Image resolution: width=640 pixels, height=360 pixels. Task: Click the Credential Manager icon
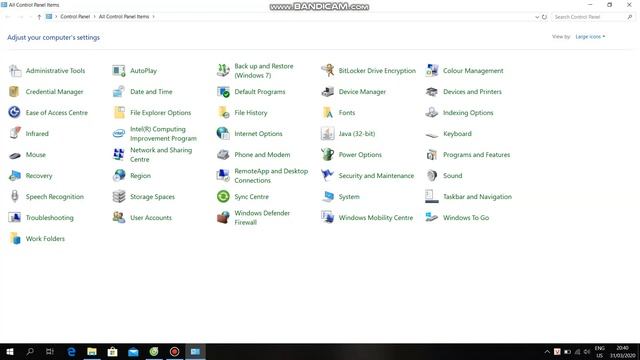point(15,91)
